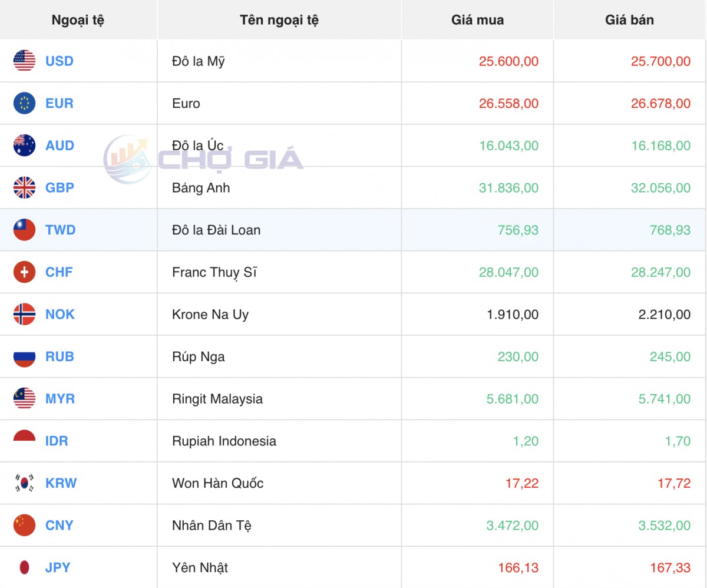Click the United States flag icon
The height and width of the screenshot is (588, 707).
tap(24, 61)
